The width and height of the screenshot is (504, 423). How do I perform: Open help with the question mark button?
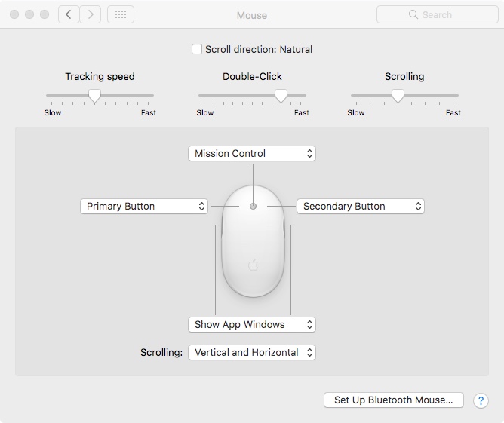click(481, 400)
